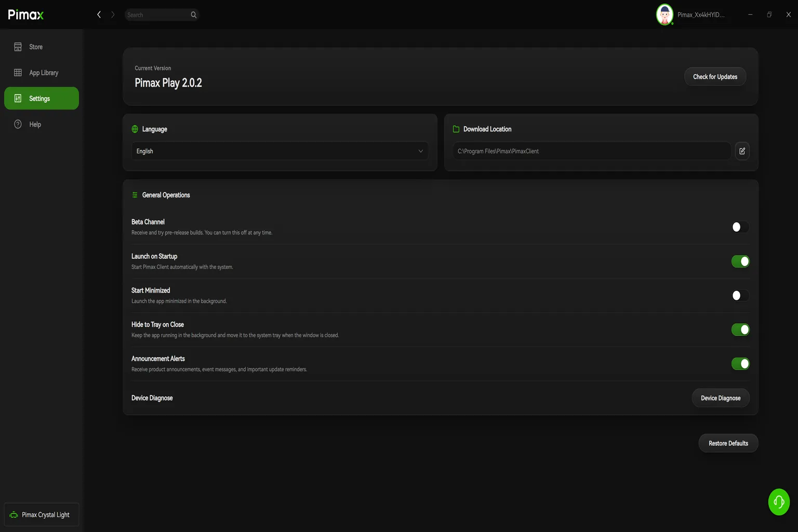The image size is (798, 532).
Task: Open the Help page
Action: click(42, 124)
